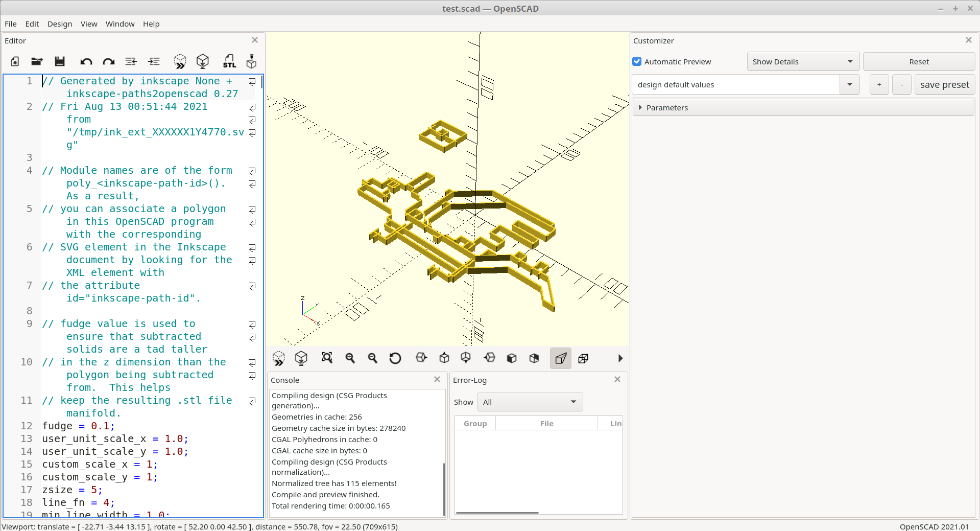Screen dimensions: 980x531
Task: Toggle Perspective projection in viewport toolbar
Action: coord(561,358)
